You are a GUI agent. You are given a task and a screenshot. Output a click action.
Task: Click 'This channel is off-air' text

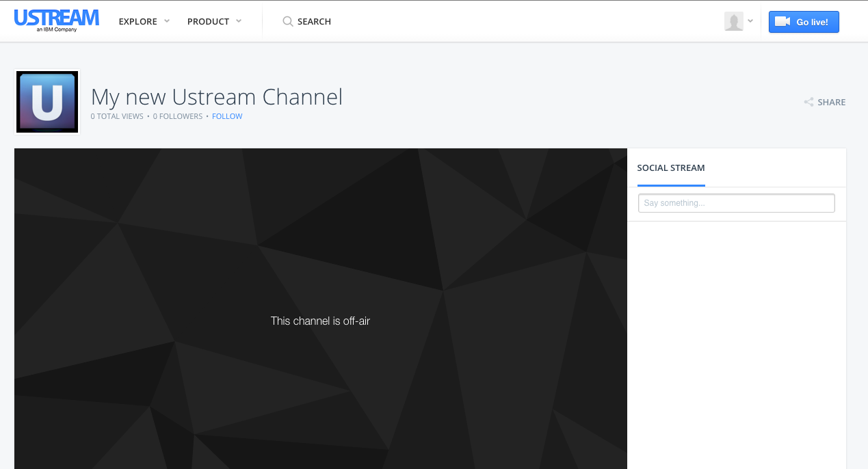[x=320, y=321]
